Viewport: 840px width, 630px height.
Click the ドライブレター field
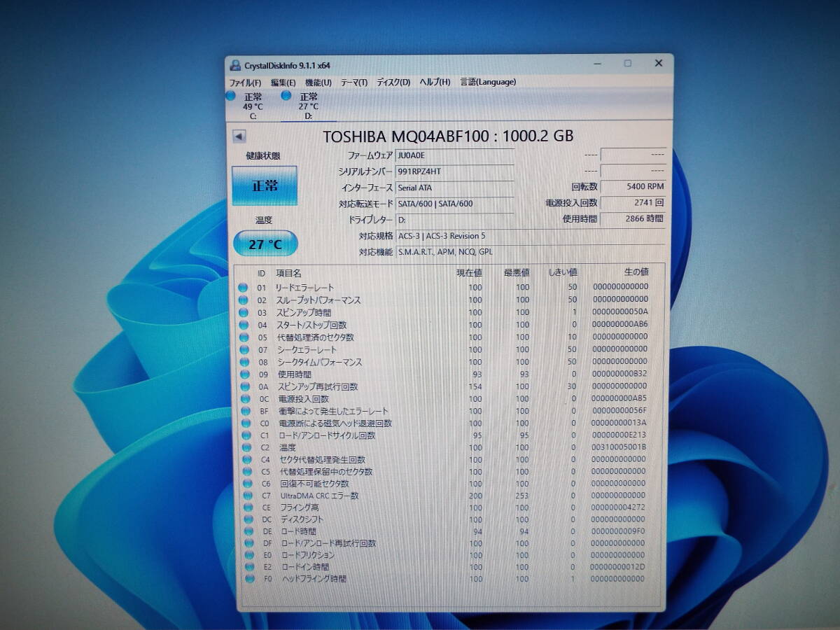coord(454,220)
